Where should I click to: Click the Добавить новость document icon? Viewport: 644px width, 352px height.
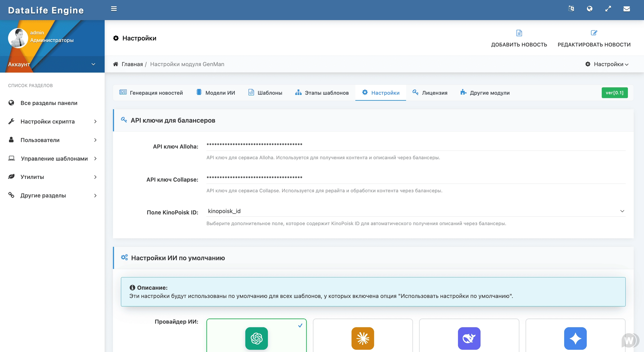[519, 33]
